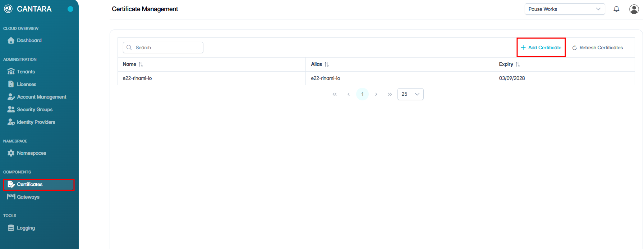644x249 pixels.
Task: Click the Account Management user icon
Action: pyautogui.click(x=11, y=97)
